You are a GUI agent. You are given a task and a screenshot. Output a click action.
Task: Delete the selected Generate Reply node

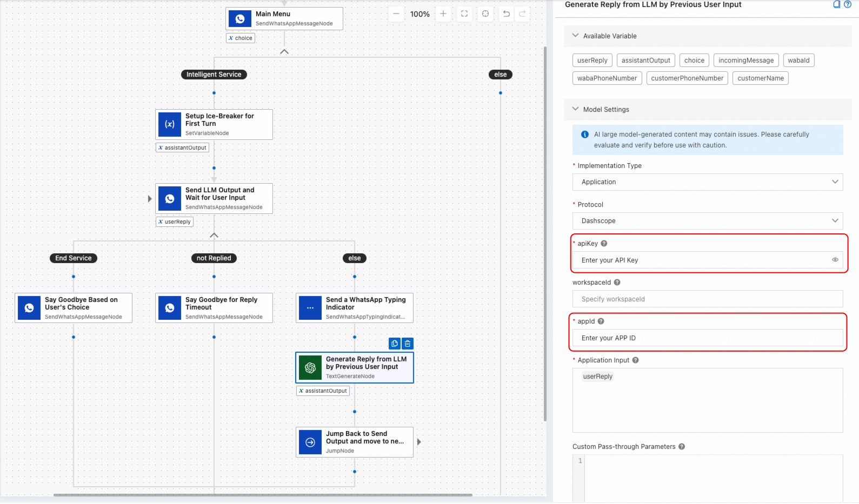coord(408,344)
